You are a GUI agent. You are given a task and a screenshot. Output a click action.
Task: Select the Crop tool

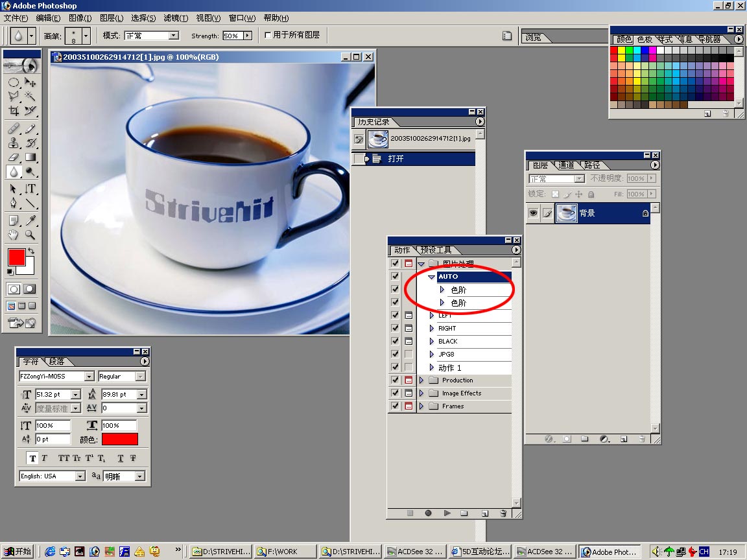14,110
